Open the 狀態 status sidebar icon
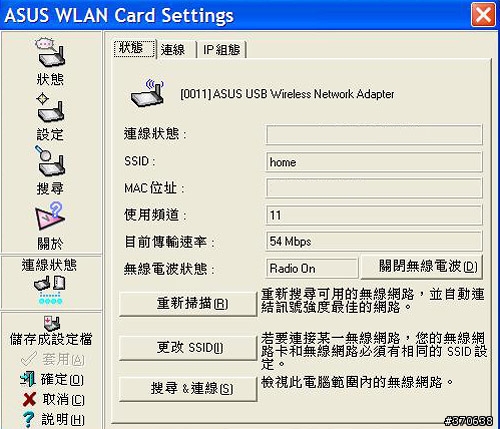The image size is (500, 429). (50, 52)
